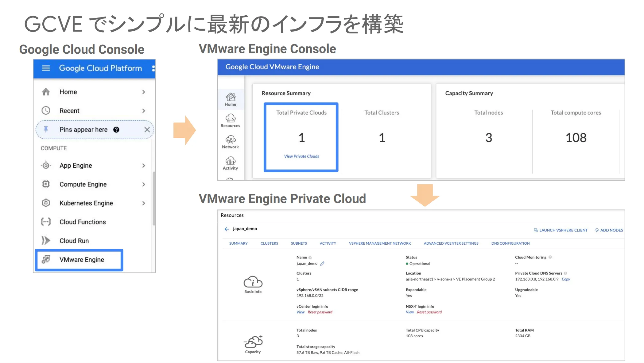Image resolution: width=644 pixels, height=363 pixels.
Task: Switch to the Clusters tab
Action: (x=269, y=243)
